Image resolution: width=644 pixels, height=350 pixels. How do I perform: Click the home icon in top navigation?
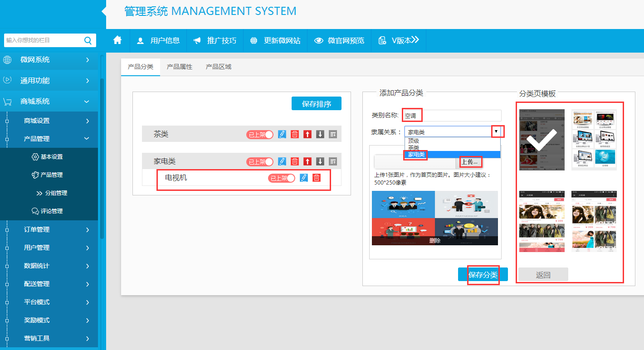117,40
